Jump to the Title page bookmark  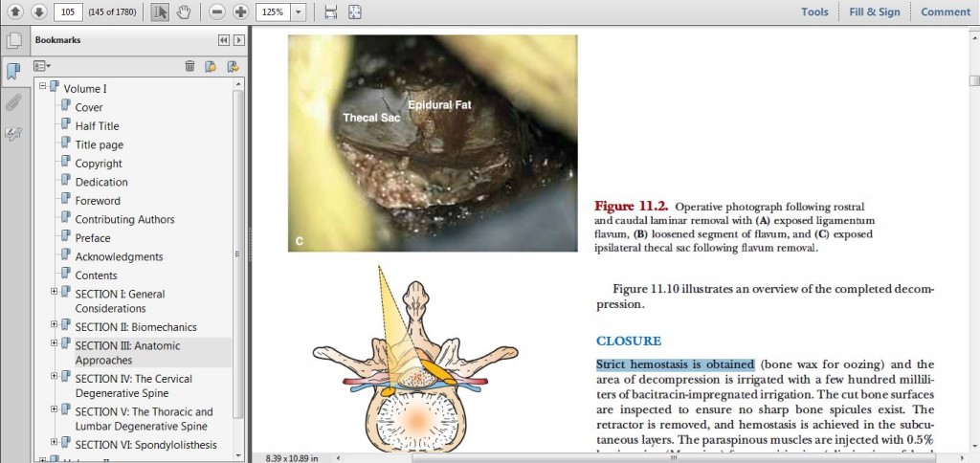click(100, 145)
